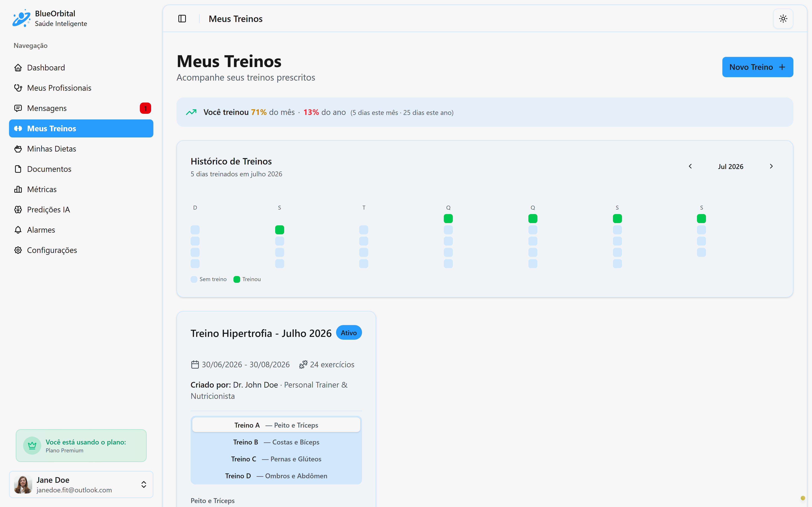This screenshot has width=812, height=507.
Task: Switch theme with the sun icon
Action: pos(783,19)
